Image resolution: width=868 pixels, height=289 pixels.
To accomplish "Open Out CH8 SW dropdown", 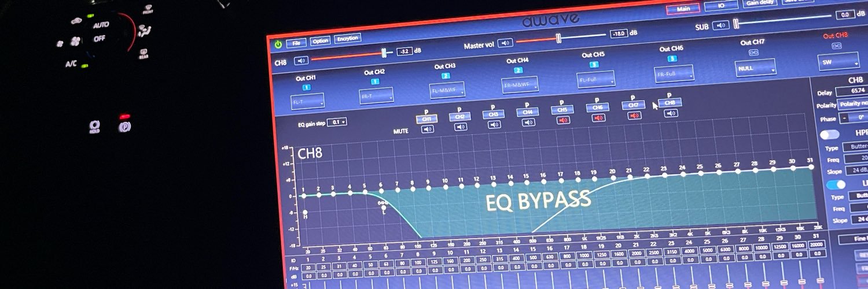I will 838,61.
